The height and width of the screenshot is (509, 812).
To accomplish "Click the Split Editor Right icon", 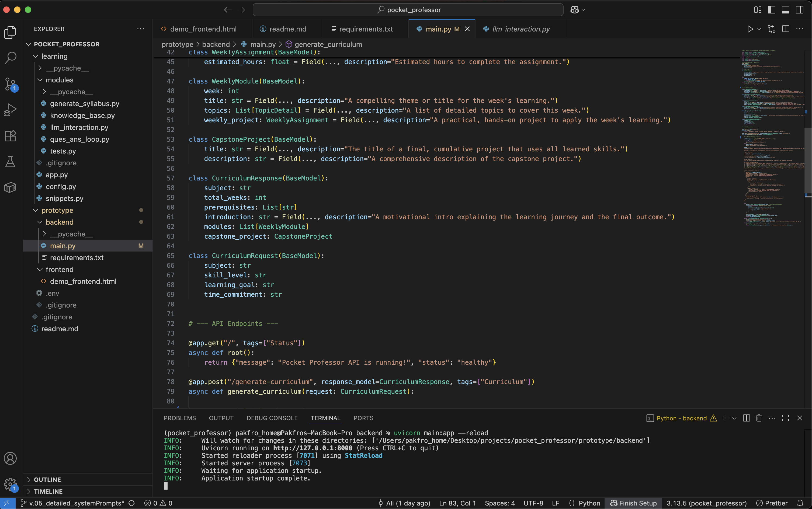I will (786, 29).
